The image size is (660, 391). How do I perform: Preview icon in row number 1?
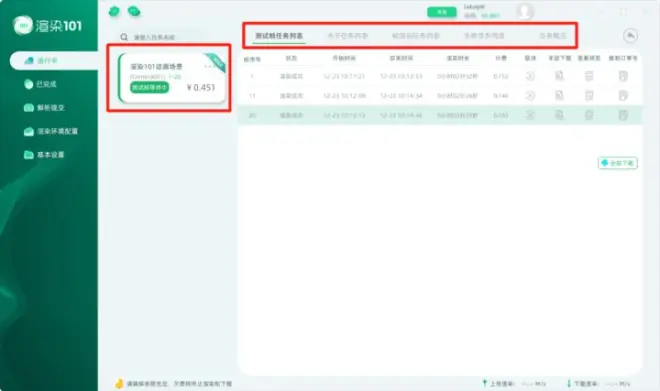(589, 76)
